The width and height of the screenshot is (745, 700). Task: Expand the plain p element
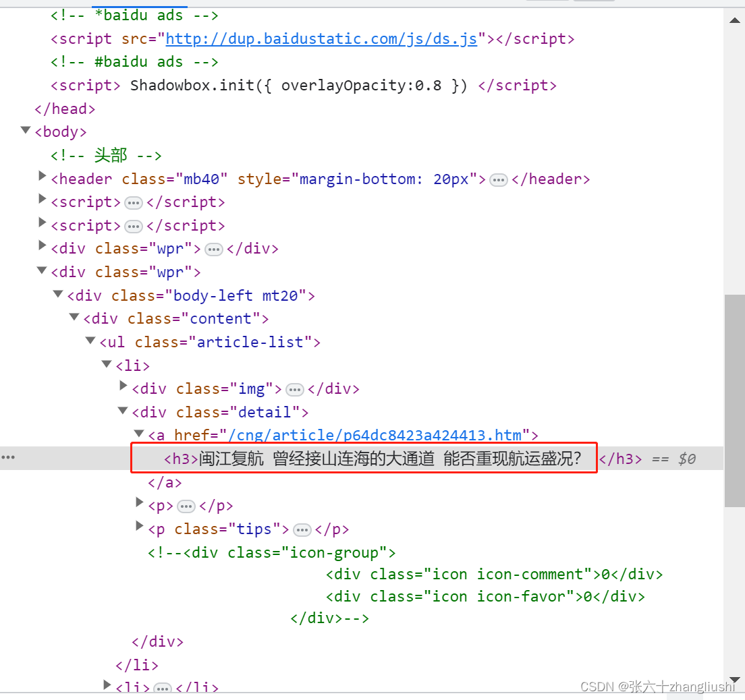[x=139, y=503]
